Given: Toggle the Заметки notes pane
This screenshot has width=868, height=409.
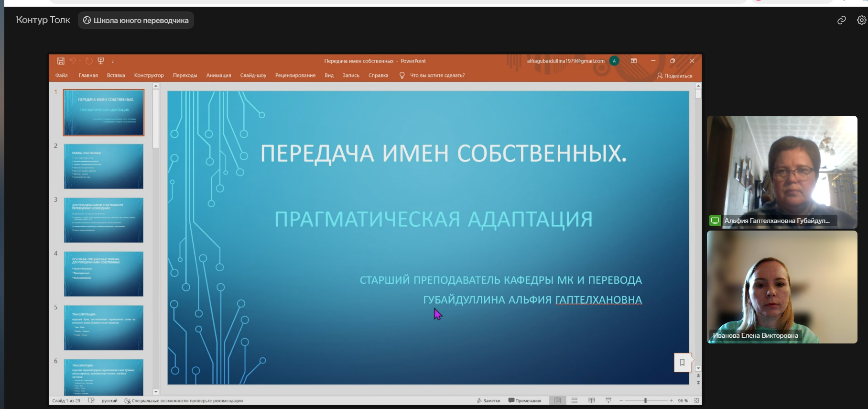Looking at the screenshot, I should pos(488,401).
